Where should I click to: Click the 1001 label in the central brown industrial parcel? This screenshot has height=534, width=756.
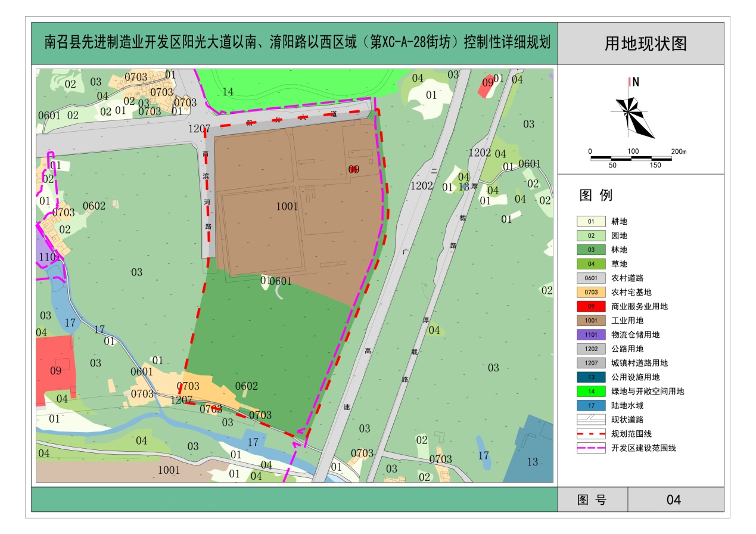tap(287, 207)
